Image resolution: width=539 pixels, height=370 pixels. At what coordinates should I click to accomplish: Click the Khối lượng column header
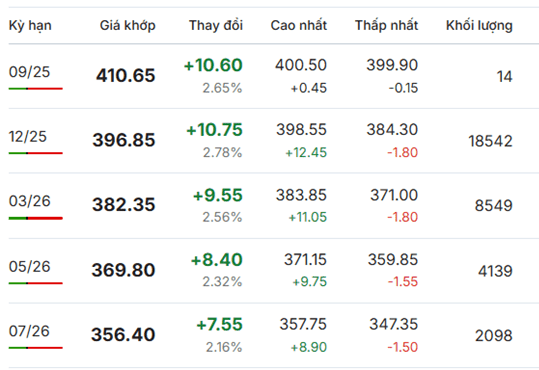(x=479, y=26)
